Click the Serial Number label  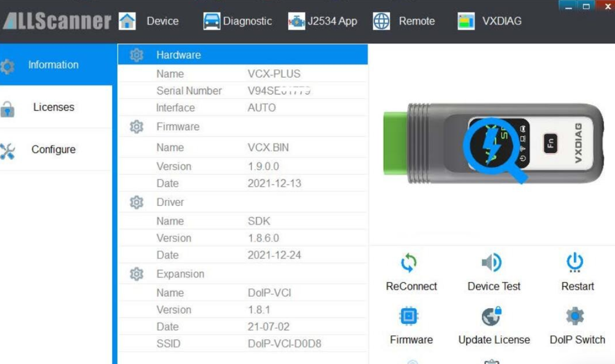coord(189,91)
